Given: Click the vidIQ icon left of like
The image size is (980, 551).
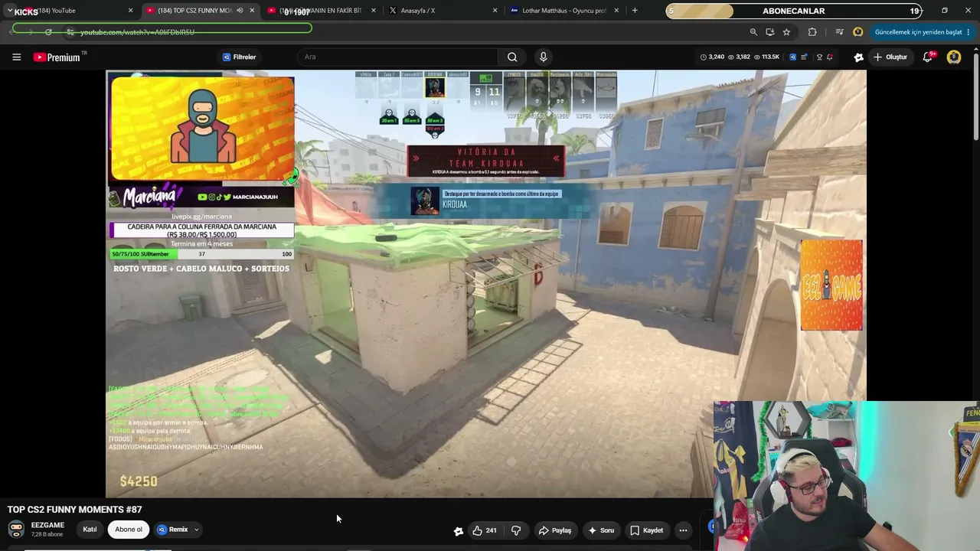Looking at the screenshot, I should click(x=459, y=530).
